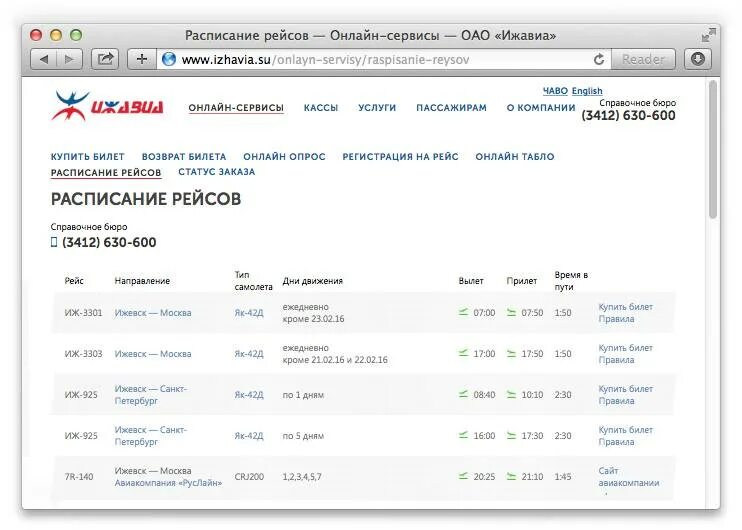
Task: Click arrival icon next to 17:50
Action: coord(512,353)
